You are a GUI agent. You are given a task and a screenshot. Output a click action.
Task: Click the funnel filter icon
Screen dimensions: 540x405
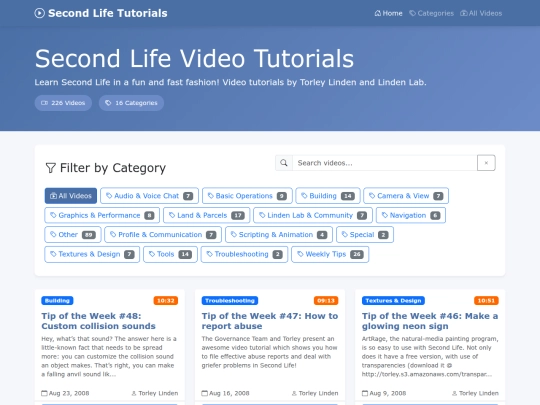pyautogui.click(x=51, y=168)
